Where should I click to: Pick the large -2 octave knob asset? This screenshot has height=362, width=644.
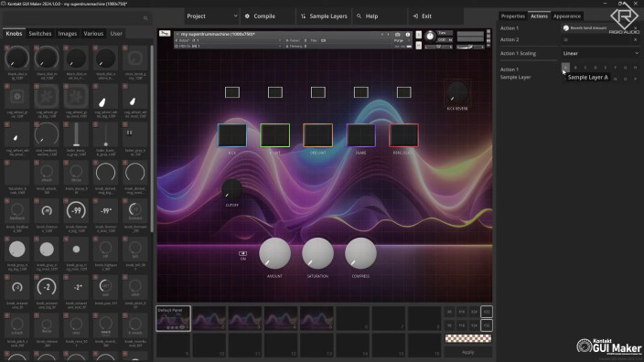(47, 287)
